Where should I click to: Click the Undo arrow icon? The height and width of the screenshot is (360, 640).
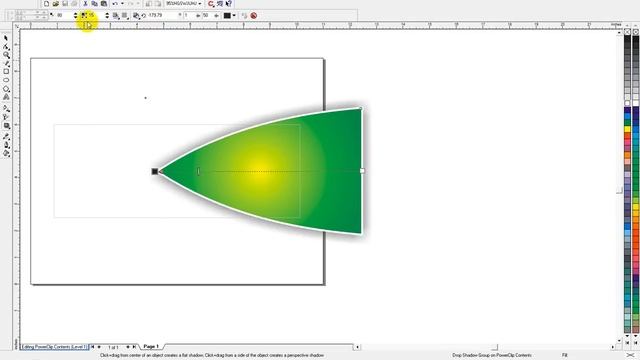(x=115, y=4)
